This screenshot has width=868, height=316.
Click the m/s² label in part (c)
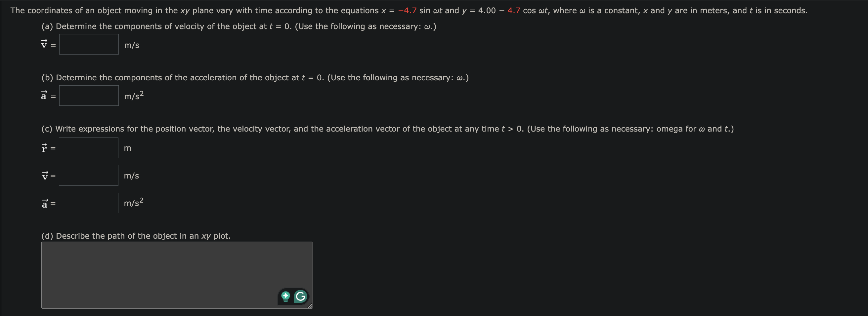(x=133, y=203)
